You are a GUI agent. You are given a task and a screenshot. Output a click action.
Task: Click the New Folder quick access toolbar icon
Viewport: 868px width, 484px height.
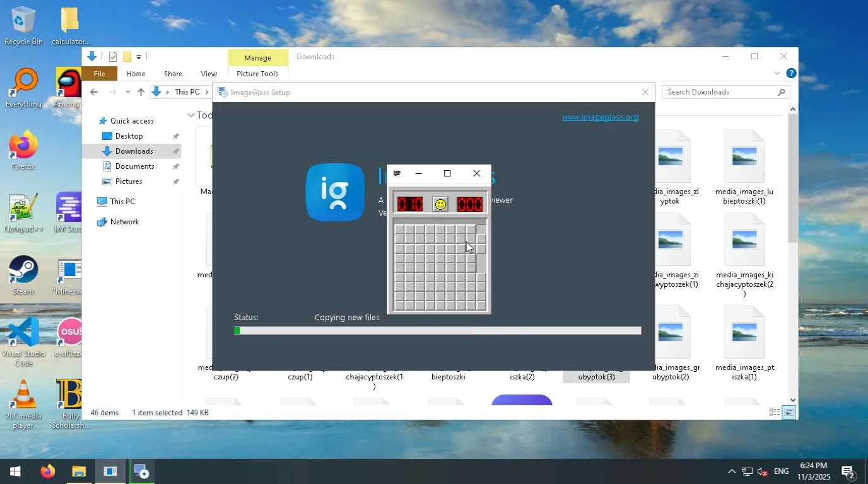(x=127, y=57)
